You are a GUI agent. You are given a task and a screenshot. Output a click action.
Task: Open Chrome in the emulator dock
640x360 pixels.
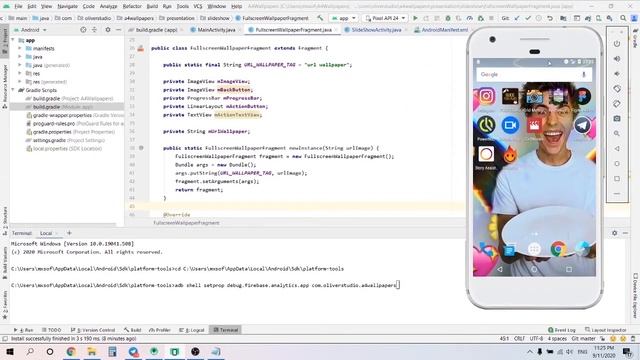(x=558, y=248)
